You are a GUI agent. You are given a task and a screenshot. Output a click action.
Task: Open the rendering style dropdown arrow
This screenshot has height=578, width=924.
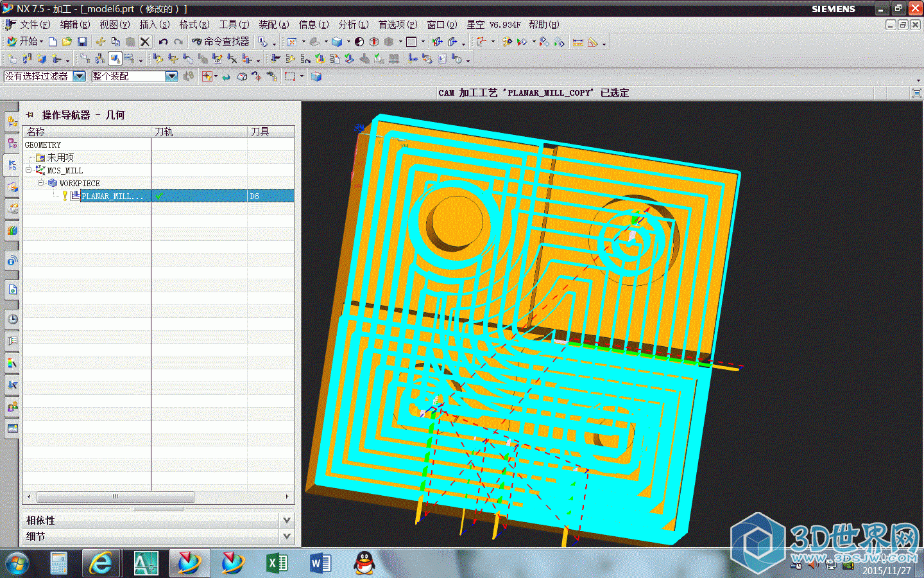click(348, 42)
